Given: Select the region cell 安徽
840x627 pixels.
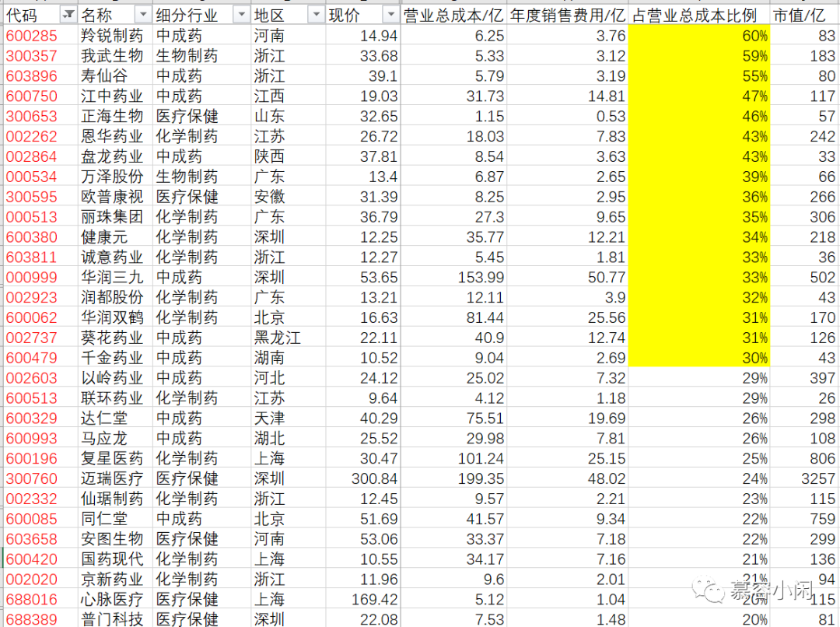Looking at the screenshot, I should [x=289, y=197].
